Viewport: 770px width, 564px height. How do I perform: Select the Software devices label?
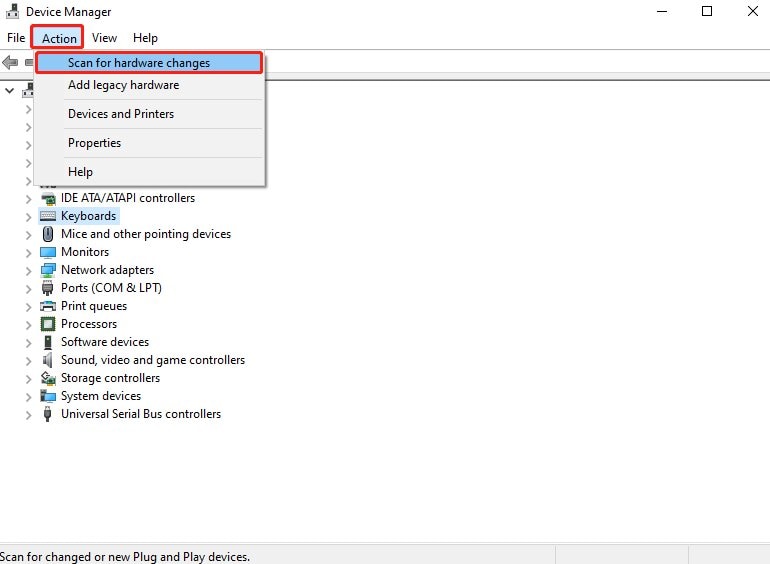pyautogui.click(x=105, y=342)
